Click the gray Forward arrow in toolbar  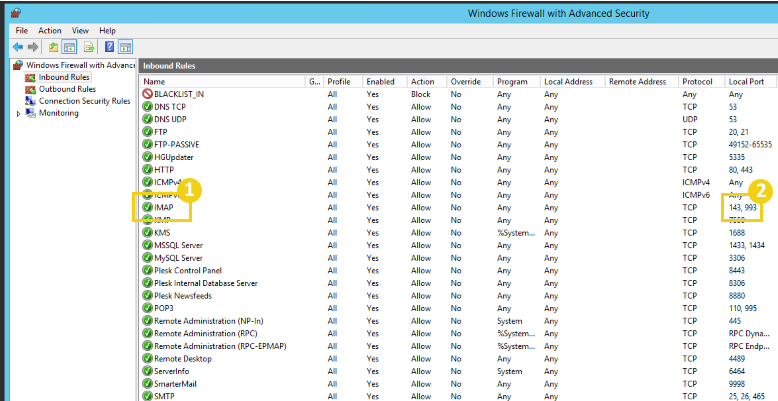33,47
